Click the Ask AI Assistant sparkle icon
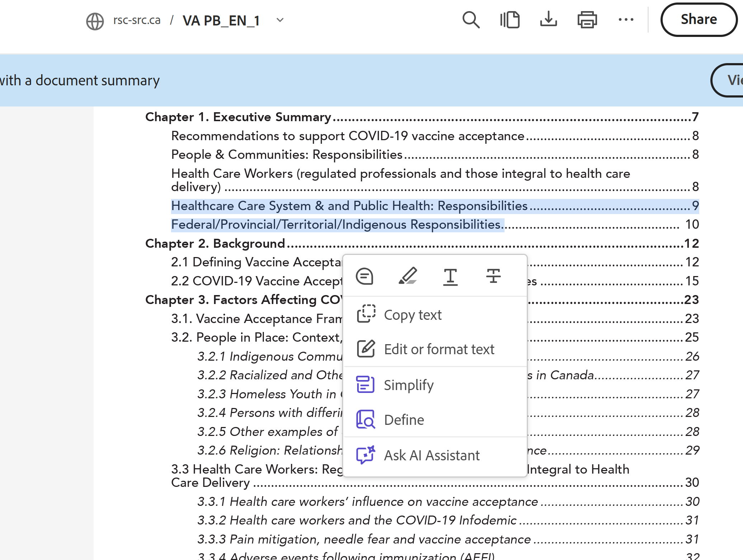Viewport: 743px width, 560px height. (x=366, y=455)
